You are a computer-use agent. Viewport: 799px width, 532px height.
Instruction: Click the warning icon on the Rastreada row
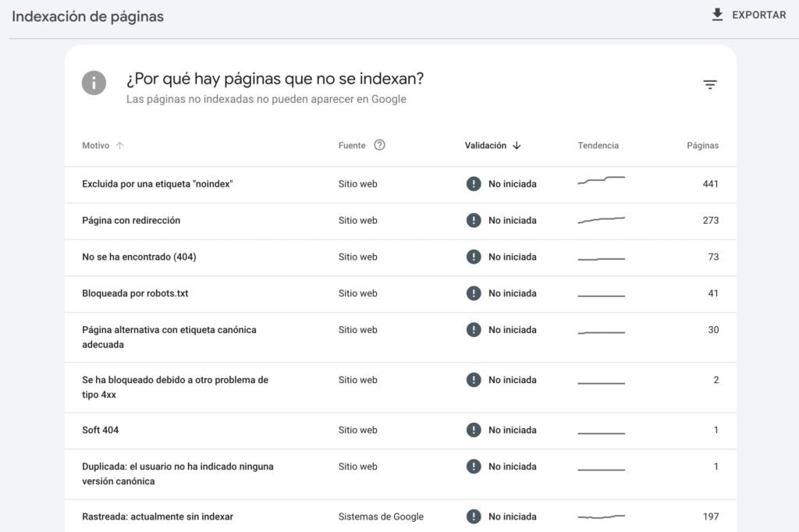tap(474, 516)
